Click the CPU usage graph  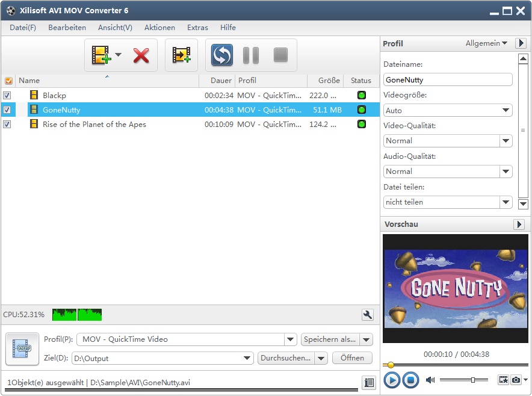[77, 315]
